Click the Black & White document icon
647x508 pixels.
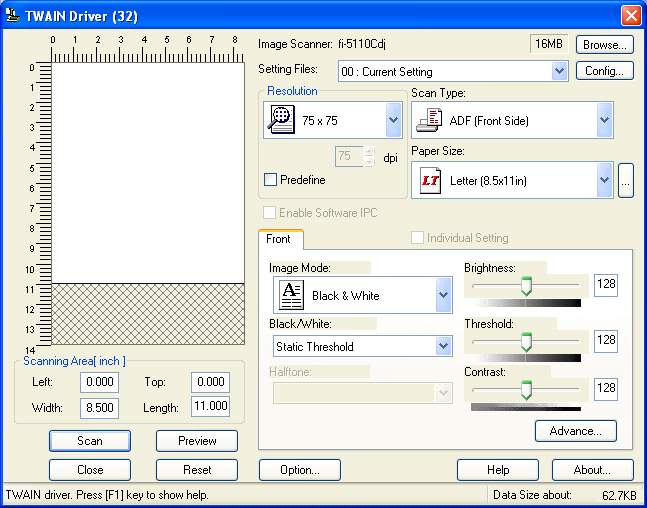point(291,295)
